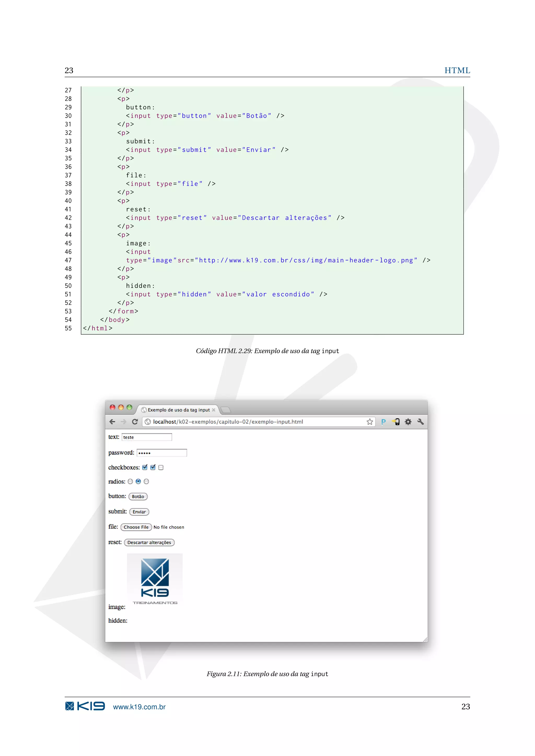Click the selected middle radio button
535x756 pixels.
[138, 482]
